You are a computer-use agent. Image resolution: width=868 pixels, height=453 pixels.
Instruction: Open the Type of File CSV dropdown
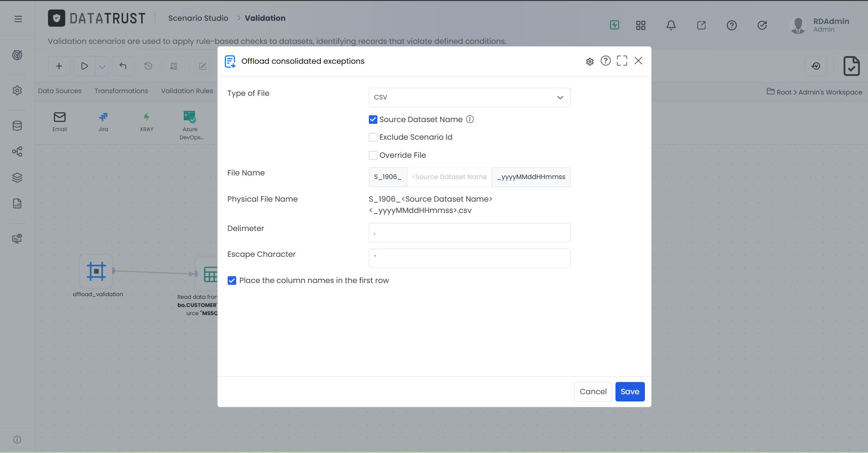(469, 97)
